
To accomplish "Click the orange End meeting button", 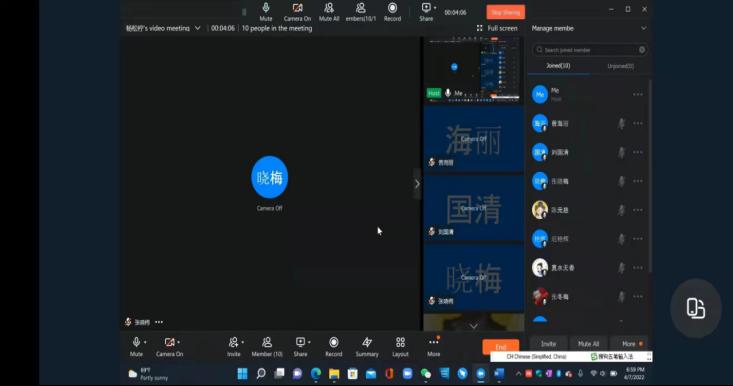I will pyautogui.click(x=501, y=347).
